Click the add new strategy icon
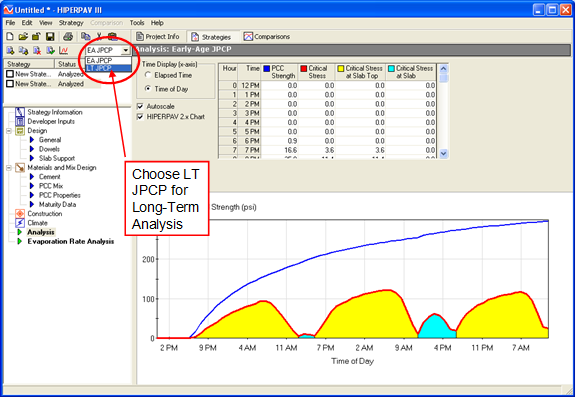The width and height of the screenshot is (576, 398). pos(10,50)
